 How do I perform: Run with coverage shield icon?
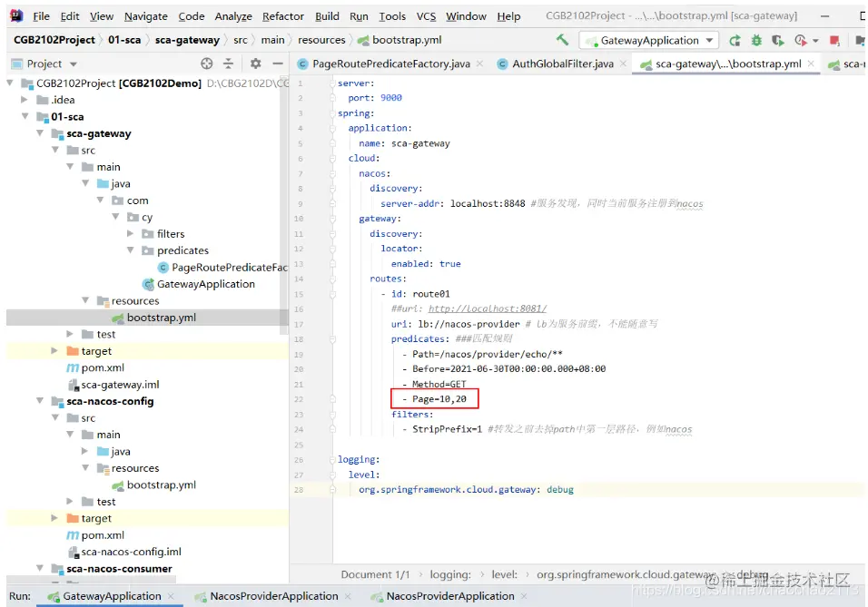(x=778, y=41)
